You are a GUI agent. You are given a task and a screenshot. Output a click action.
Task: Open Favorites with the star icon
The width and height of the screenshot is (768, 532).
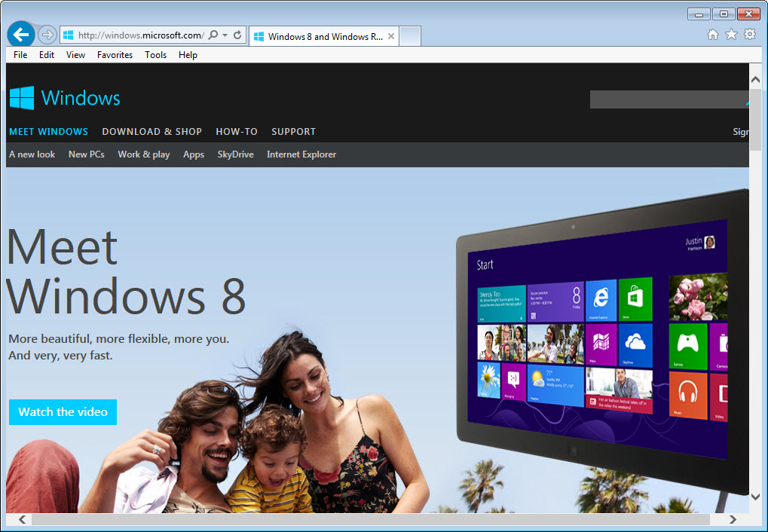pos(731,35)
